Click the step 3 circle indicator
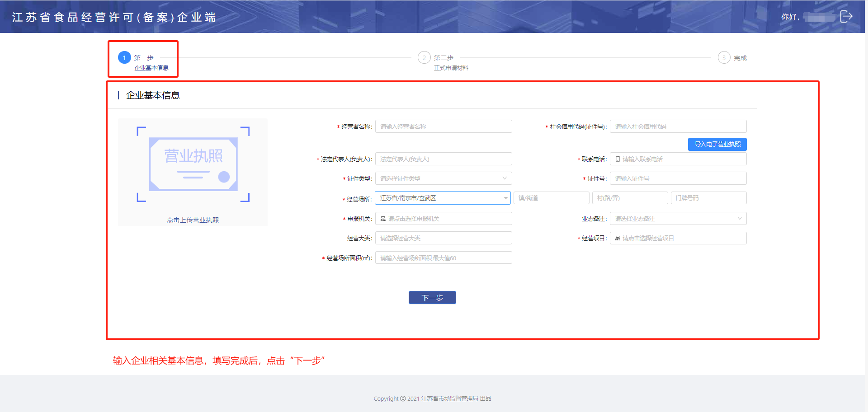The width and height of the screenshot is (868, 412). [x=724, y=58]
